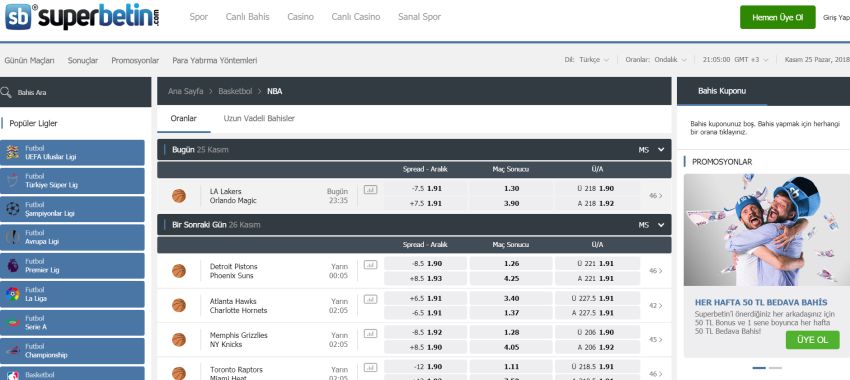Open statistics icon for Atlanta Hawks match
The image size is (850, 380).
370,299
